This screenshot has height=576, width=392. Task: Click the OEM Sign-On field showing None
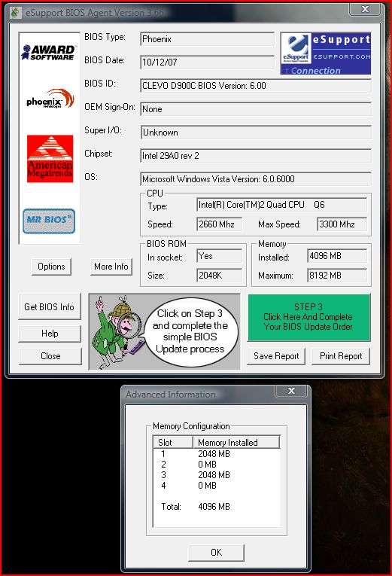point(256,109)
